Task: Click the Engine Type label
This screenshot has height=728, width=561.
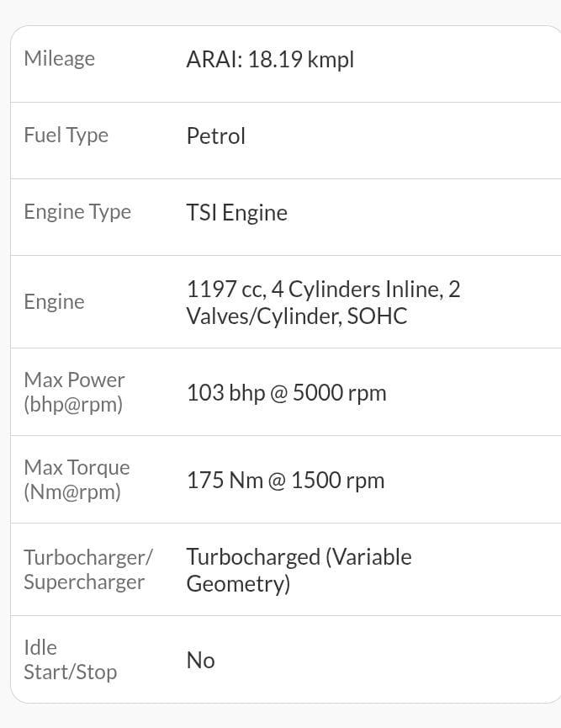Action: [x=77, y=212]
